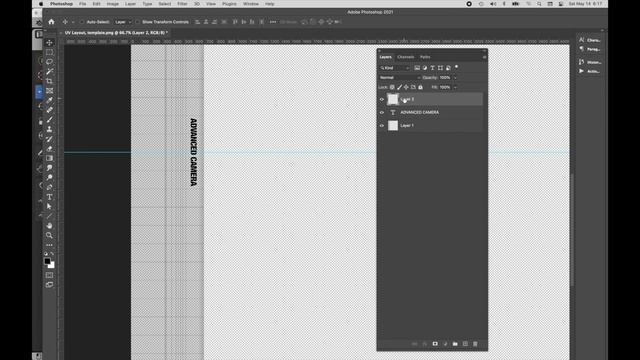Switch to the Paths tab
The height and width of the screenshot is (360, 640).
(x=425, y=57)
